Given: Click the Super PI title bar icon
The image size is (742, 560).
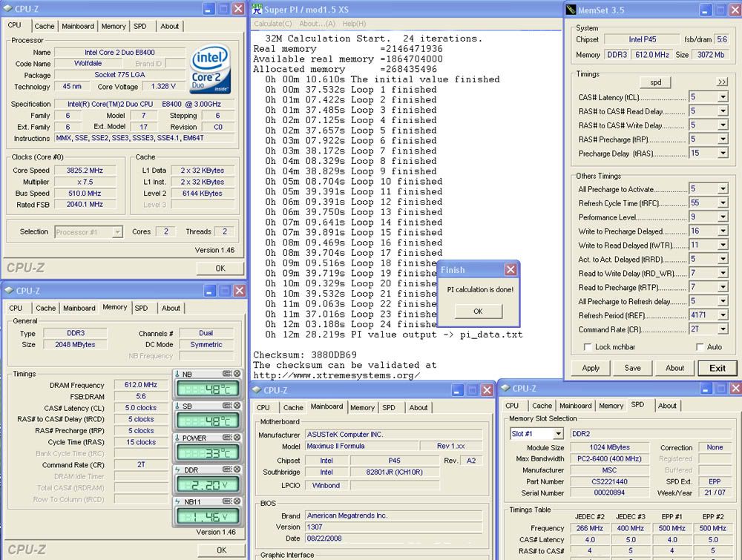Looking at the screenshot, I should tap(257, 8).
